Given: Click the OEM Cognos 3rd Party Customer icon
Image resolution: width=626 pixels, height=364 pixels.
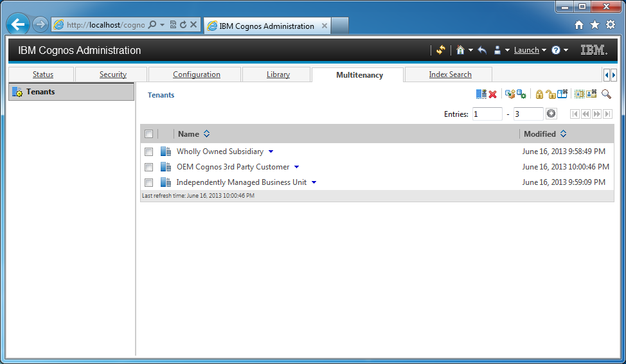Looking at the screenshot, I should tap(166, 167).
